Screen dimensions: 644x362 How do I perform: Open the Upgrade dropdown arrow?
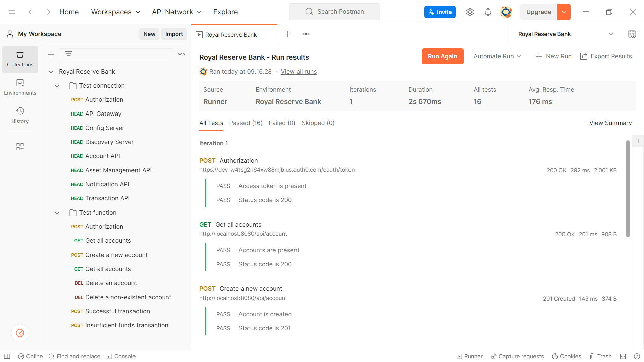(x=564, y=12)
